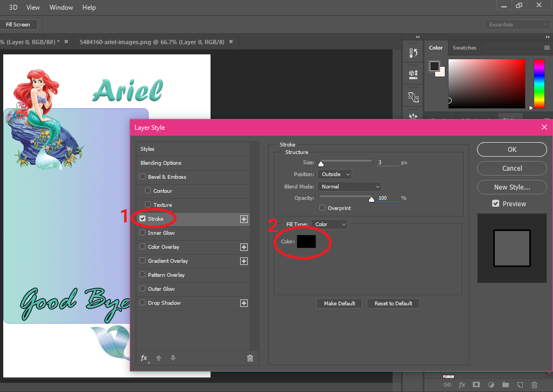This screenshot has width=553, height=392.
Task: Open the Fill Type dropdown
Action: point(329,225)
